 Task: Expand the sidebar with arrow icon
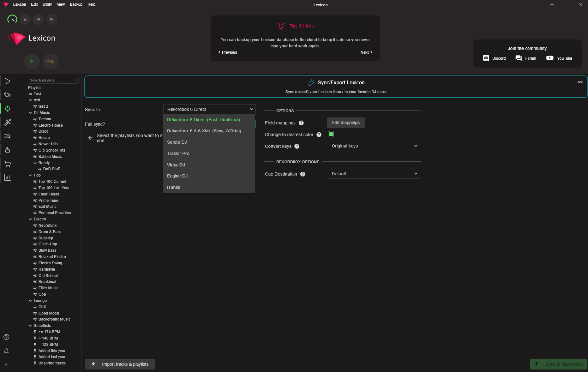pos(6,364)
